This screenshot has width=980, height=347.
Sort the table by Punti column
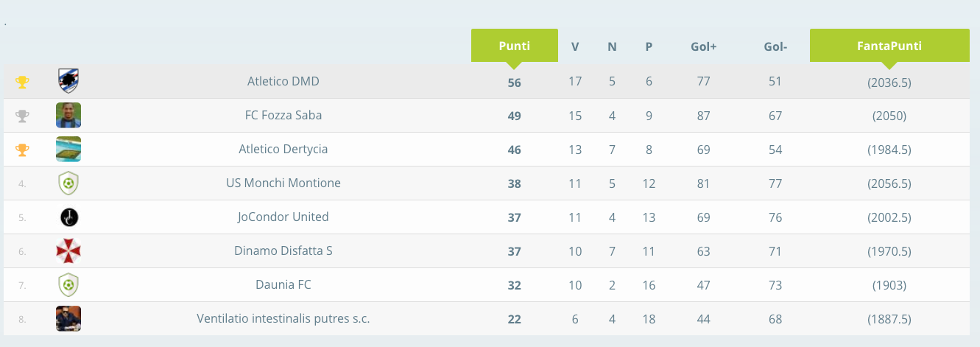(x=514, y=46)
